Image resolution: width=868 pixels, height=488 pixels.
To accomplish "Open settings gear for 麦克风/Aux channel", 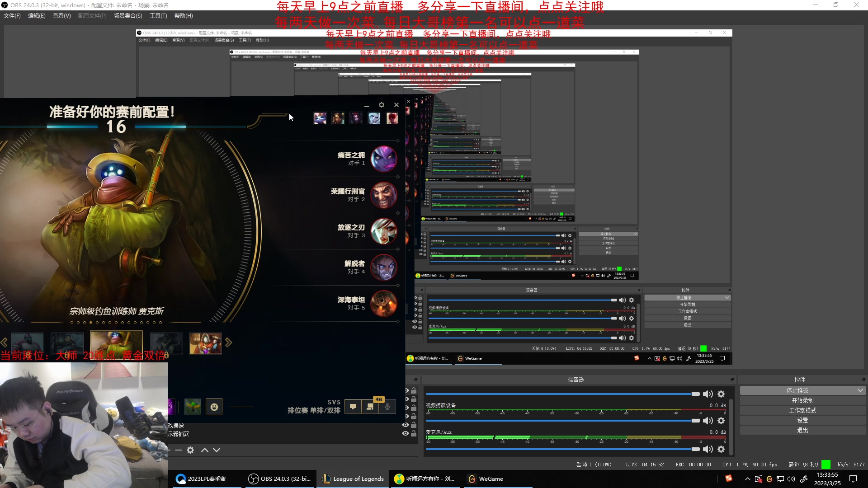I will (721, 449).
